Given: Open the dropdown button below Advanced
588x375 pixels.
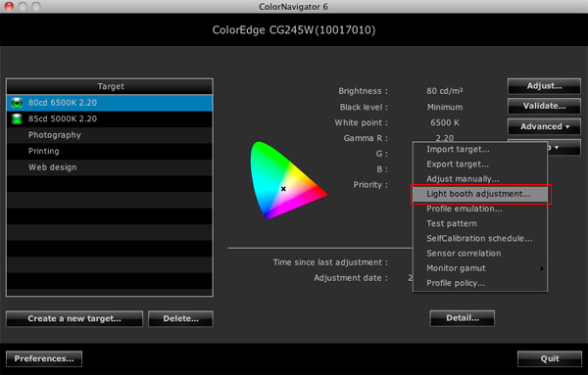Looking at the screenshot, I should tap(563, 147).
